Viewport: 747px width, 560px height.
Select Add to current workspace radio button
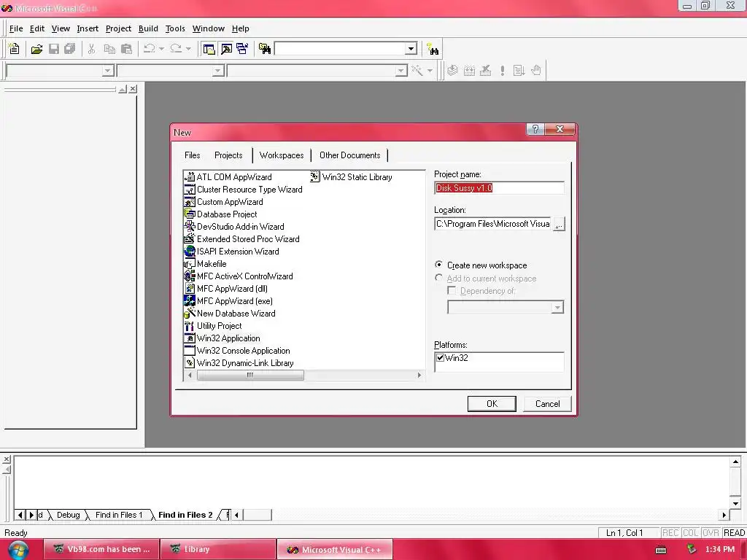point(438,278)
